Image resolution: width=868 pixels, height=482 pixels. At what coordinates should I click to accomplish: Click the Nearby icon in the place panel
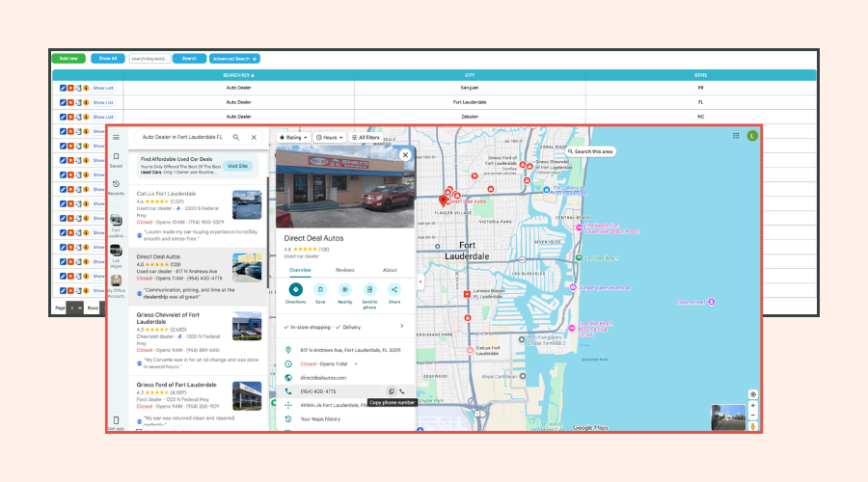[x=345, y=289]
